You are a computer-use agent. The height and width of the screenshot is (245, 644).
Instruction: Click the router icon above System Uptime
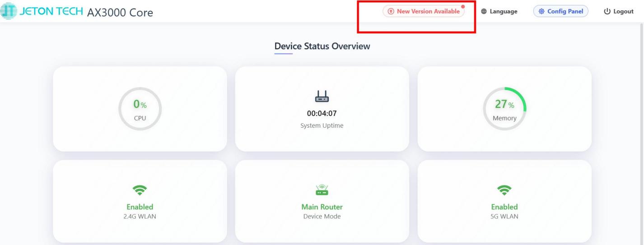tap(322, 97)
